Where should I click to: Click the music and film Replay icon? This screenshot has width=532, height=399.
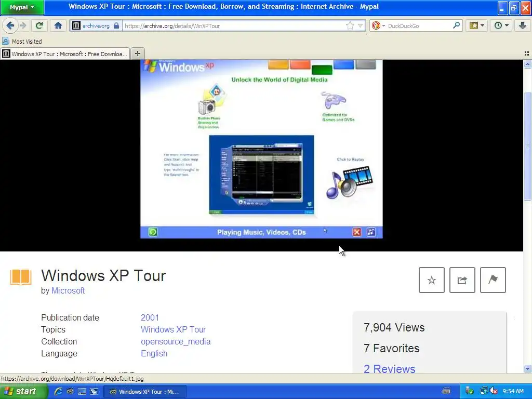[350, 182]
